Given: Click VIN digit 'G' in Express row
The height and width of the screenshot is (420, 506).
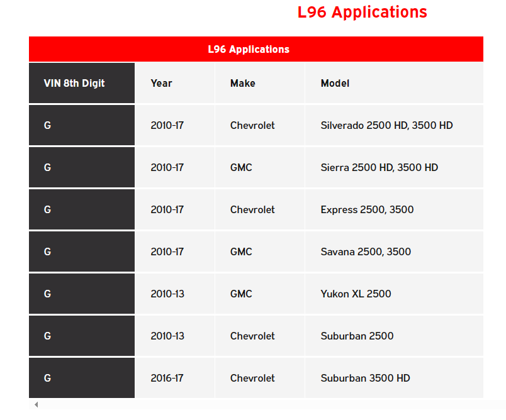Looking at the screenshot, I should pyautogui.click(x=82, y=209).
